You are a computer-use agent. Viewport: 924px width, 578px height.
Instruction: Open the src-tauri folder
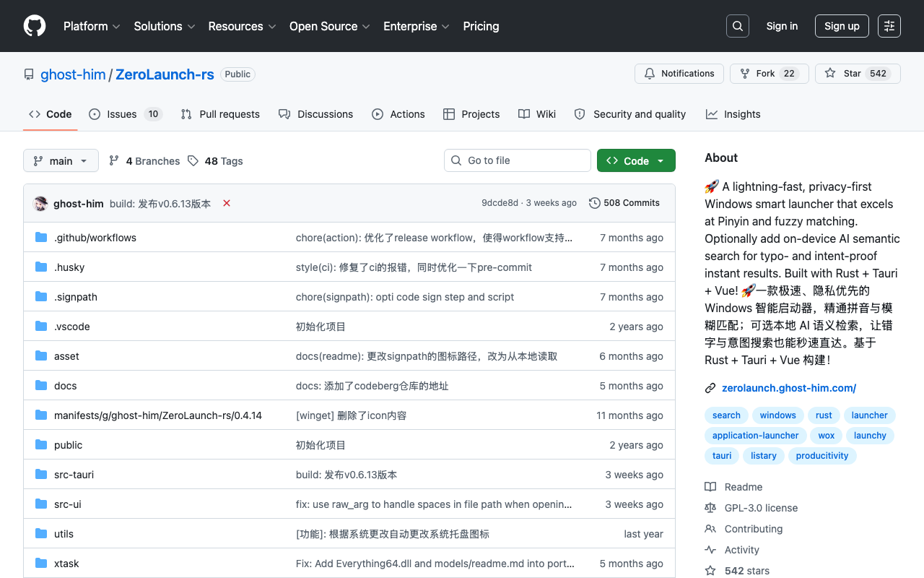coord(74,475)
